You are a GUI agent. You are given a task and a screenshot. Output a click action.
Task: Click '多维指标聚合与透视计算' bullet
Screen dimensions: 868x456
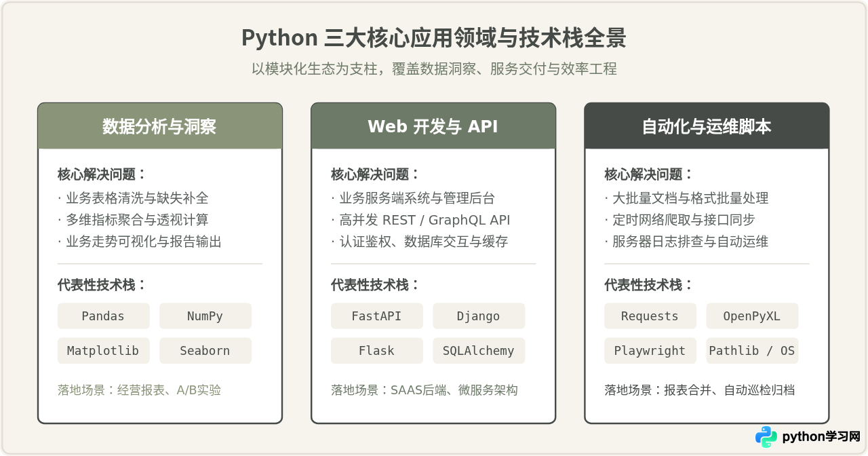tap(133, 220)
